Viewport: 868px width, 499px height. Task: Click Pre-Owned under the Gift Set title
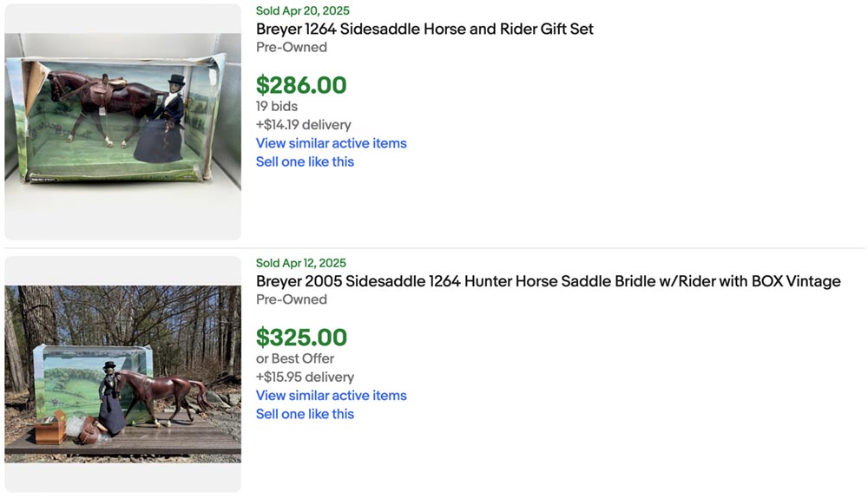point(292,47)
